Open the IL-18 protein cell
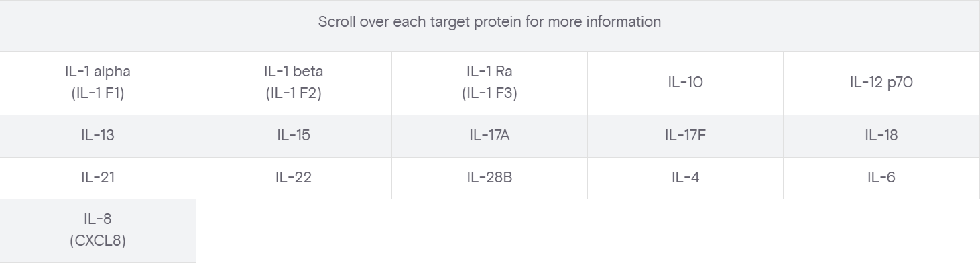The height and width of the screenshot is (263, 980). (x=881, y=136)
